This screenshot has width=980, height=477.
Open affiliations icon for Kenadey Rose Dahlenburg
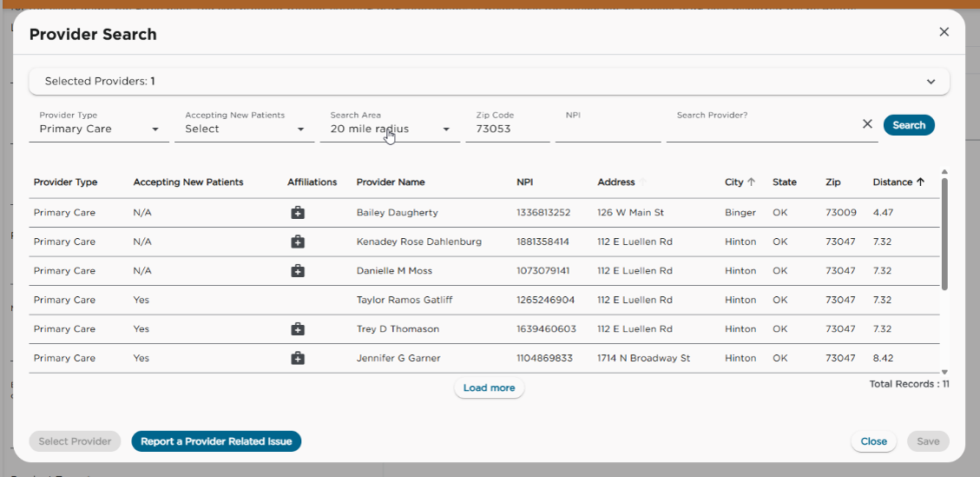point(298,242)
